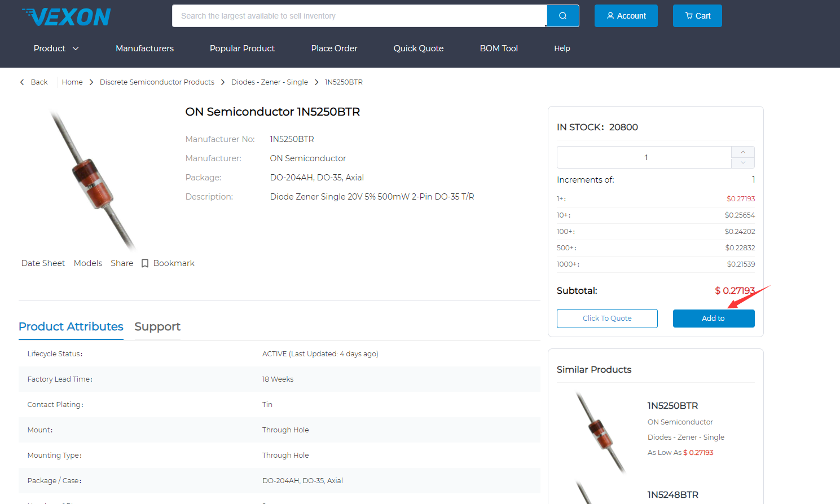Expand the Product dropdown menu

pyautogui.click(x=56, y=48)
